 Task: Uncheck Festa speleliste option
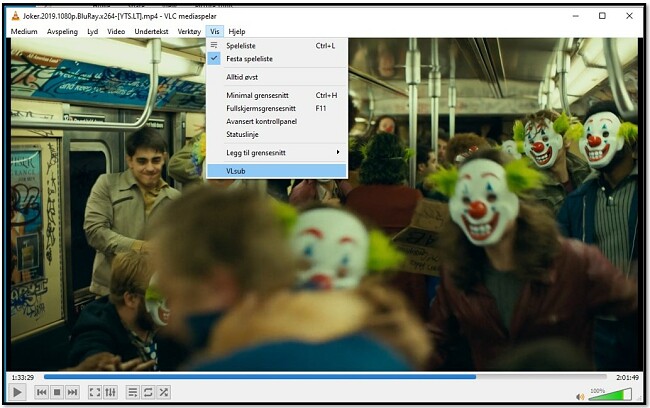click(x=276, y=59)
